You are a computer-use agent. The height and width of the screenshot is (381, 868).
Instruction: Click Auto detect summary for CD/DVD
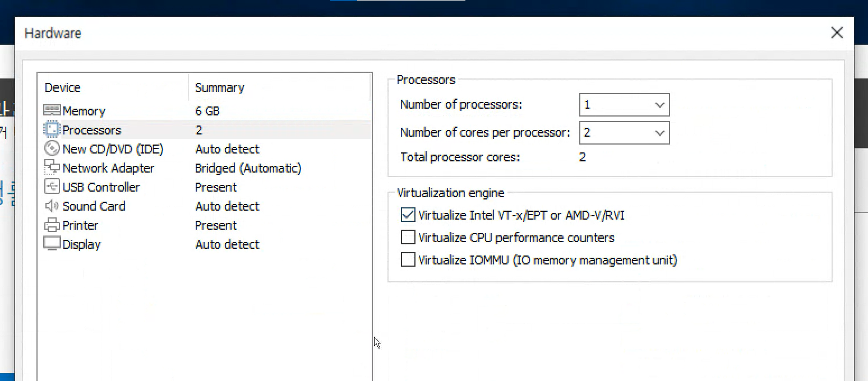pyautogui.click(x=227, y=149)
